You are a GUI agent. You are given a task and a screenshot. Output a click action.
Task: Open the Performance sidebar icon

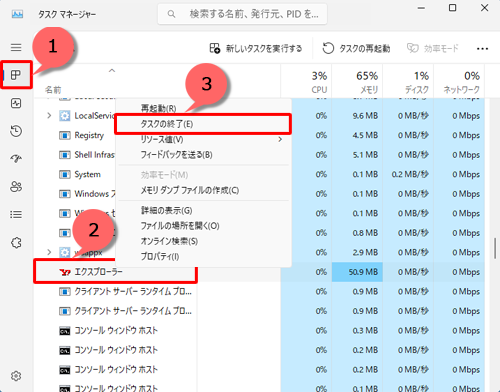[x=16, y=103]
